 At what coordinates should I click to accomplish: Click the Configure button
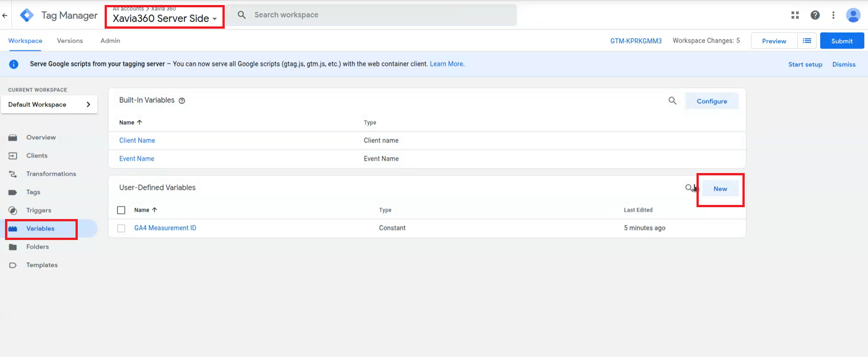click(x=712, y=101)
